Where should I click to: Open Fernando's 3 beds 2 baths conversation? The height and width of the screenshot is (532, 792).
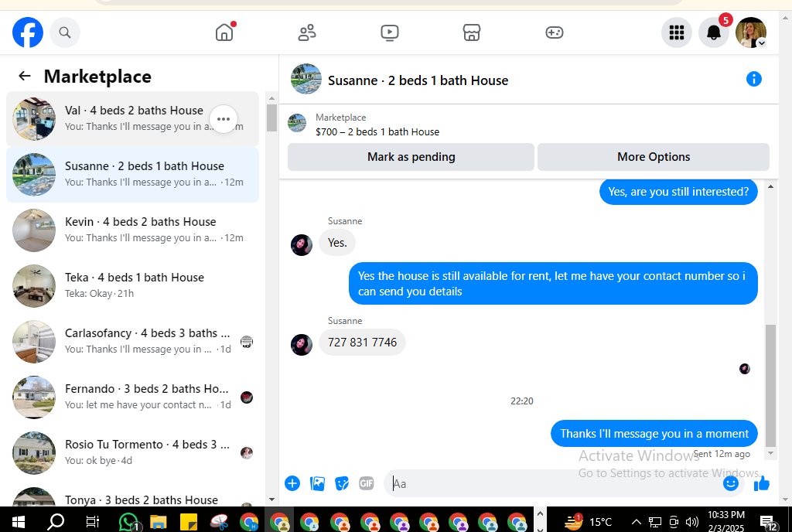[x=132, y=397]
